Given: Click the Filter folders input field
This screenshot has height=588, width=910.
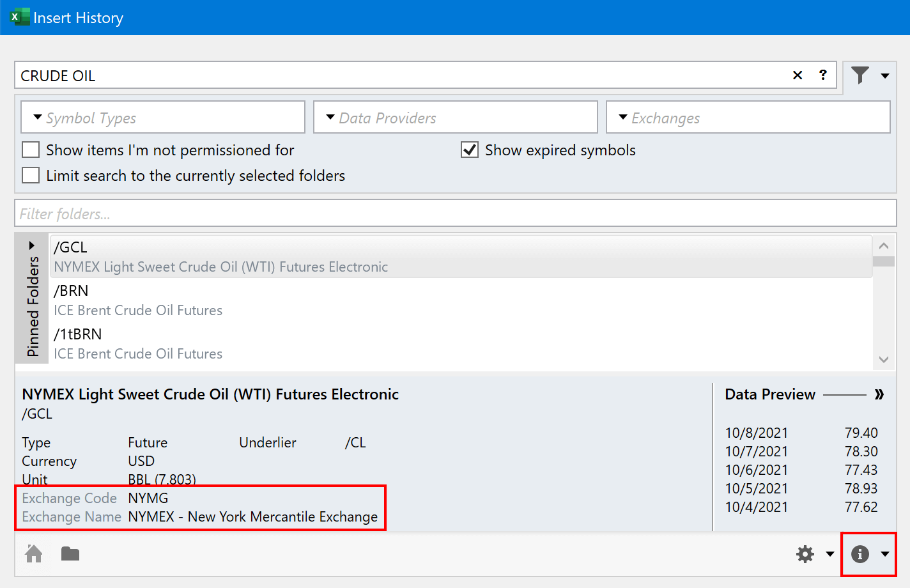Looking at the screenshot, I should click(456, 213).
